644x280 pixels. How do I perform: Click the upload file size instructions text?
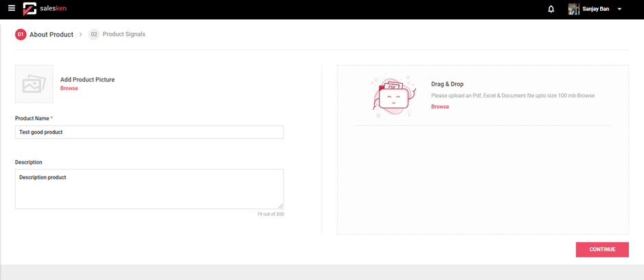[x=513, y=96]
